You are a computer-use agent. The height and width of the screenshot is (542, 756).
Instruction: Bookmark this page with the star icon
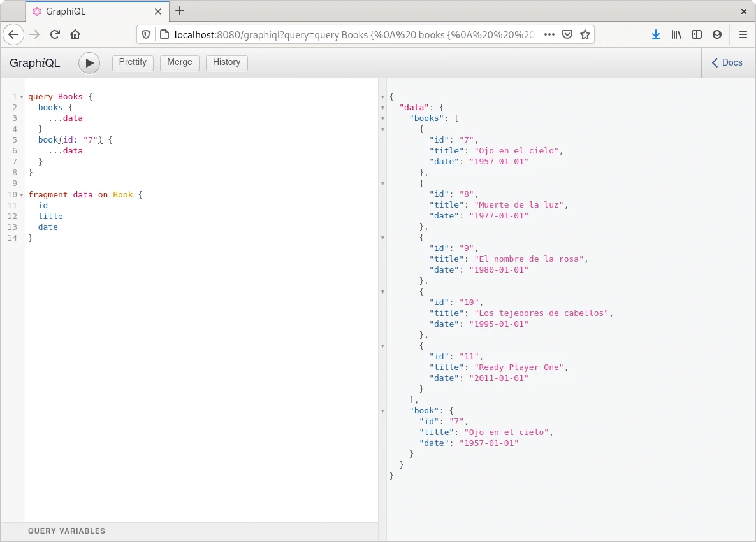pyautogui.click(x=585, y=34)
